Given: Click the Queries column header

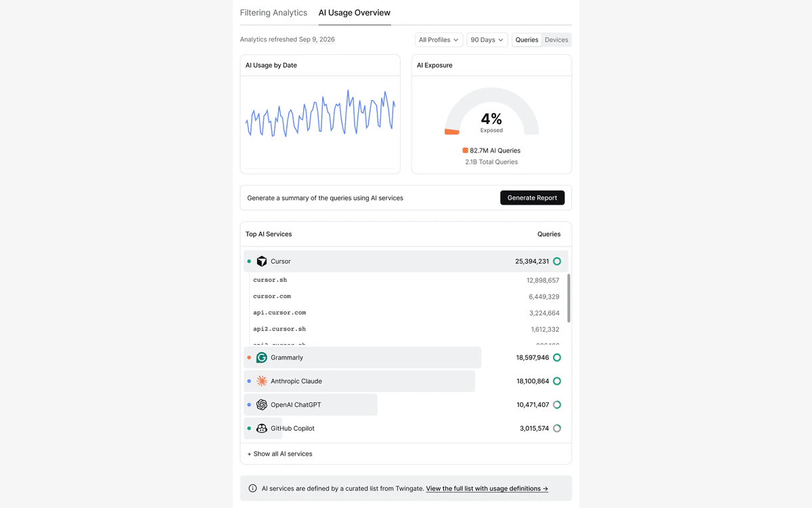Looking at the screenshot, I should [x=549, y=234].
